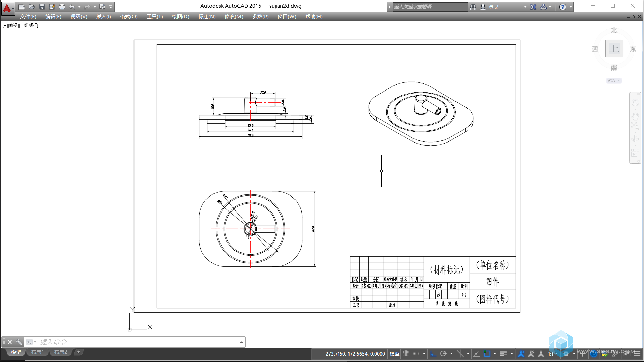Click ViewCube 南 south direction
This screenshot has height=362, width=644.
(614, 68)
